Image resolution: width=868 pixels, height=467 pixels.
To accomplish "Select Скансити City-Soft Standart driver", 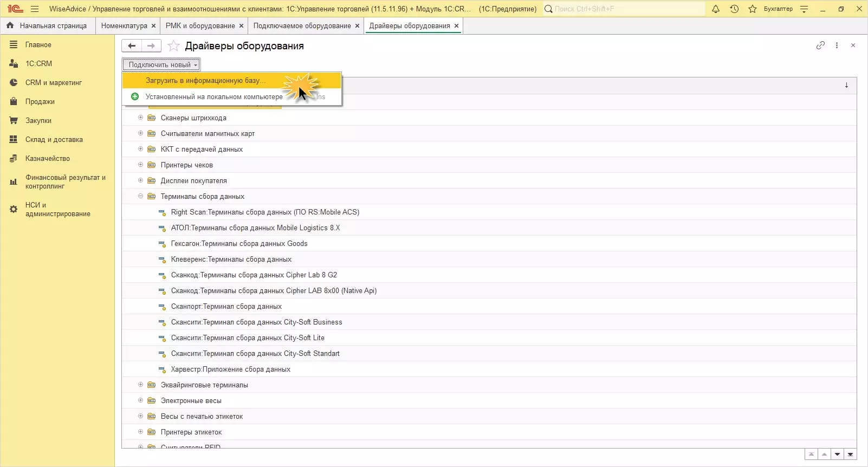I will click(489, 353).
